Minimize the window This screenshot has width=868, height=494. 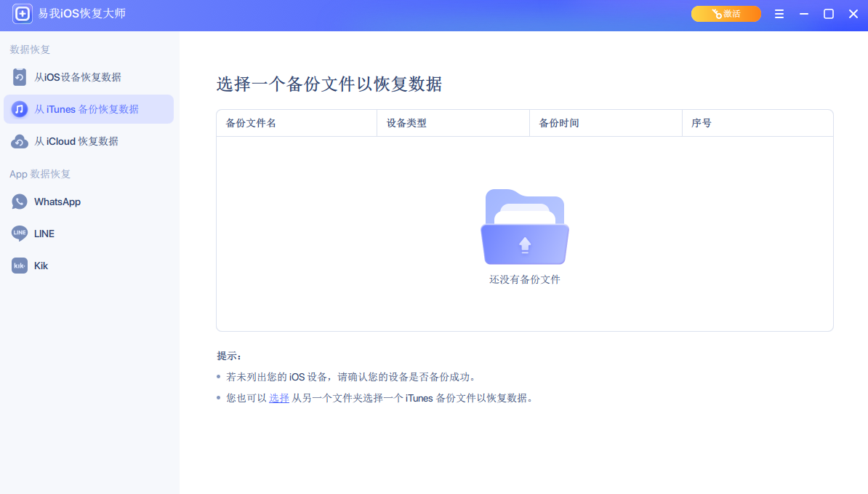pyautogui.click(x=804, y=14)
